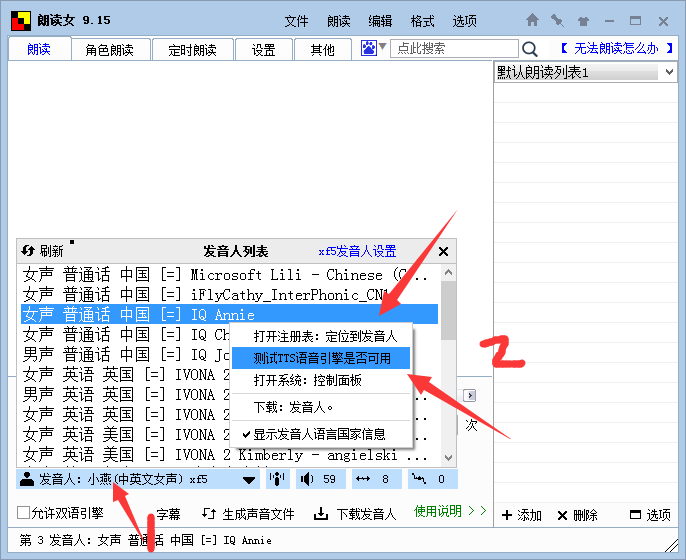Open the 格式 menu
Screen dimensions: 686x560
(422, 21)
